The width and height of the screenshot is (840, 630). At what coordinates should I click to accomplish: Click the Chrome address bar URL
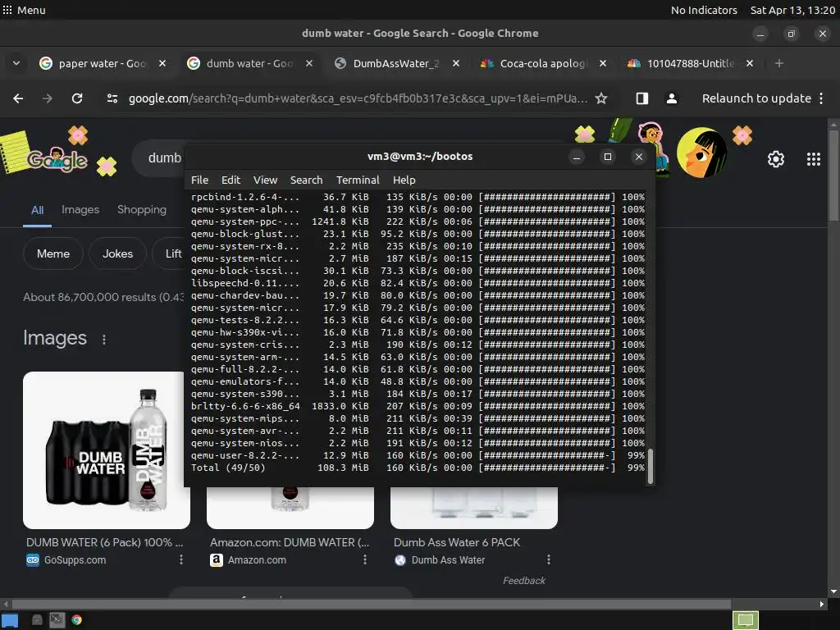pyautogui.click(x=358, y=98)
